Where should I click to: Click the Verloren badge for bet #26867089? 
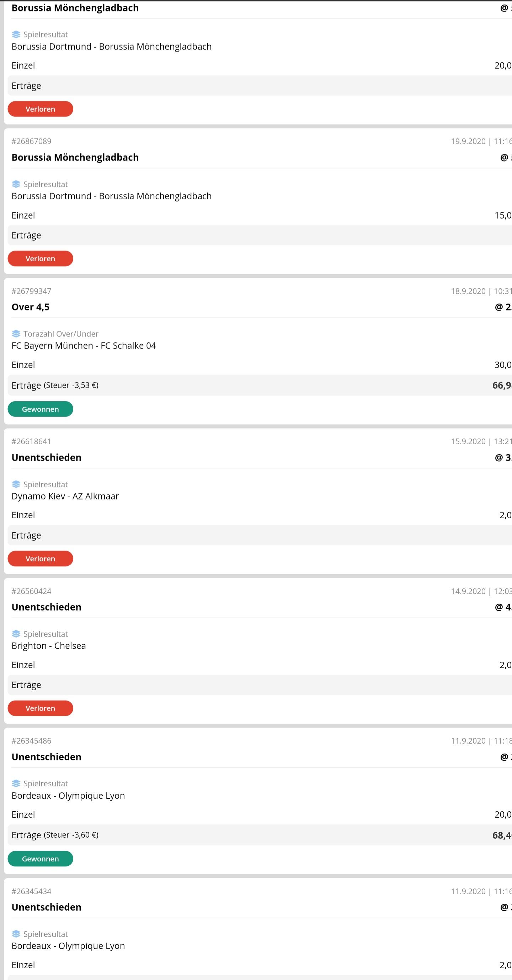(40, 258)
